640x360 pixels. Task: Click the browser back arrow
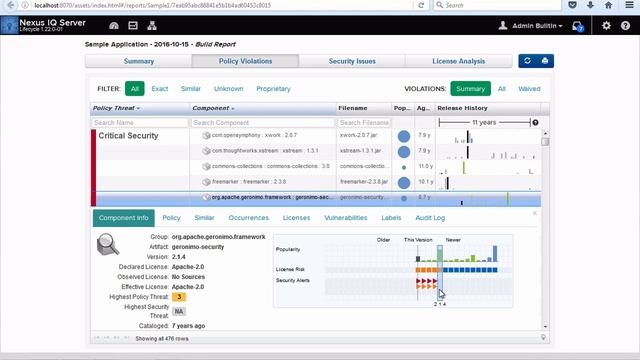[x=11, y=5]
